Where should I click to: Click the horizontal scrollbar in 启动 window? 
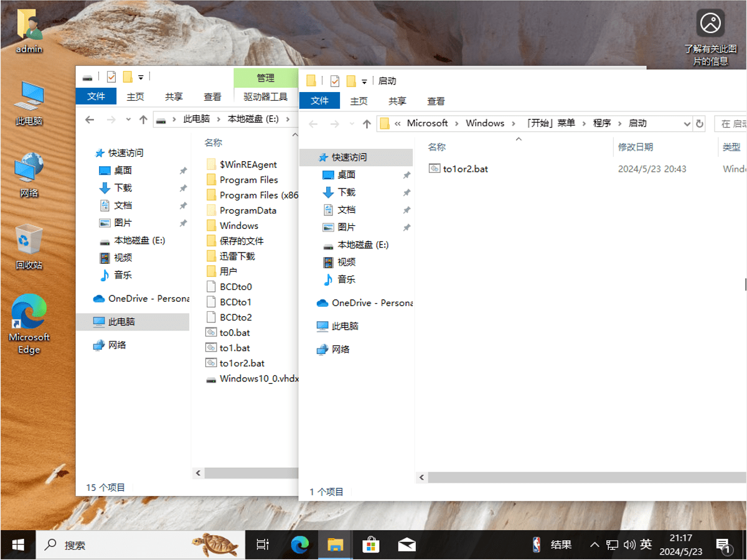pos(579,477)
